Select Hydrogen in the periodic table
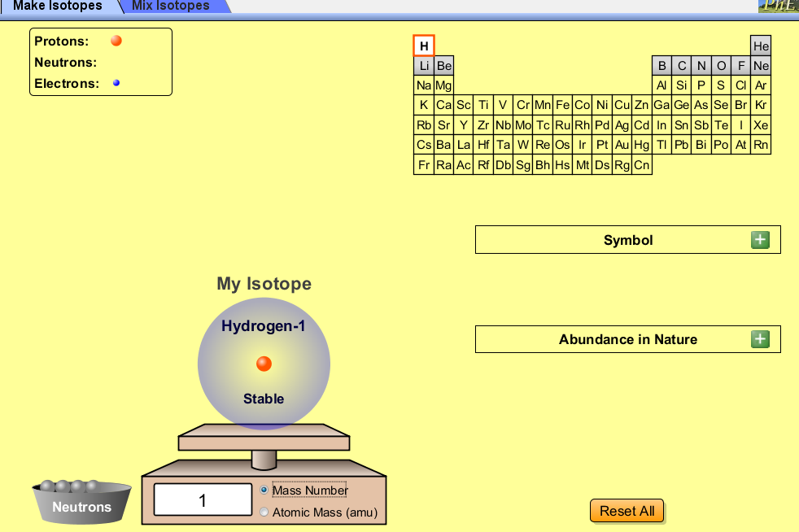 [x=424, y=46]
